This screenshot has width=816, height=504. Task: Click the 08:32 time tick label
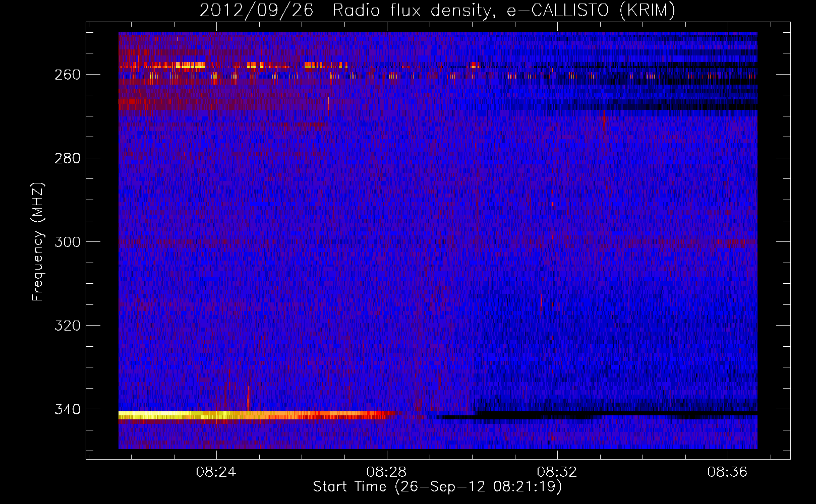[x=557, y=472]
